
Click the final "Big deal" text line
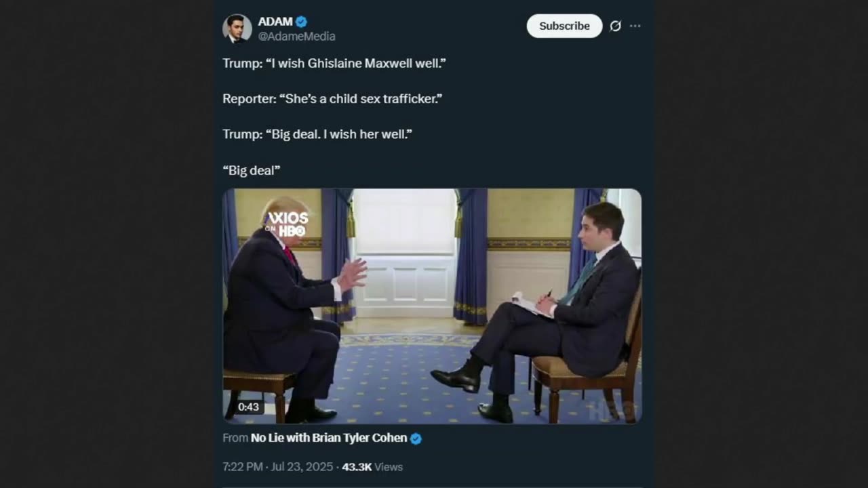(x=252, y=170)
